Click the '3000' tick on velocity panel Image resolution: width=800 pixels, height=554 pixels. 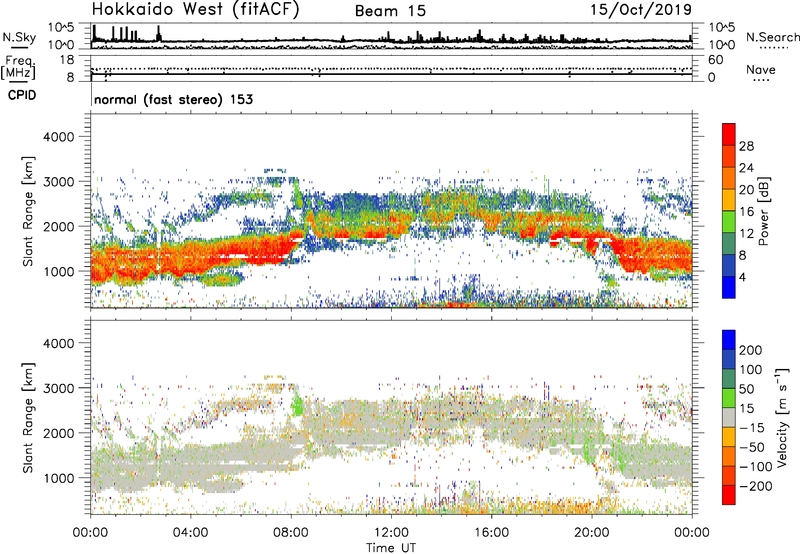58,388
